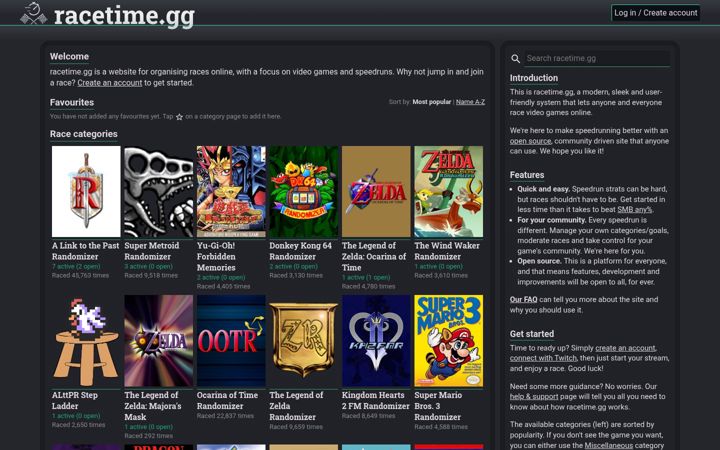This screenshot has width=720, height=450.
Task: Click the 'Features' sidebar heading
Action: pos(527,175)
